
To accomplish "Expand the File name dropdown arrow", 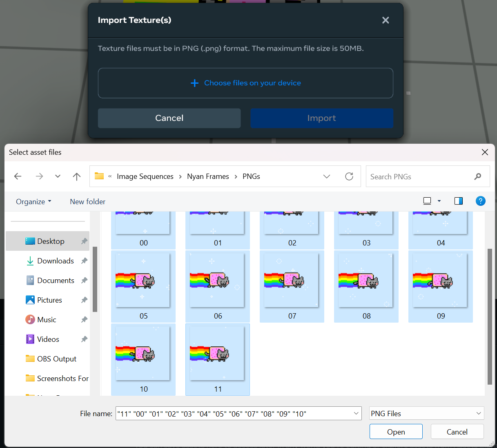I will pos(356,413).
